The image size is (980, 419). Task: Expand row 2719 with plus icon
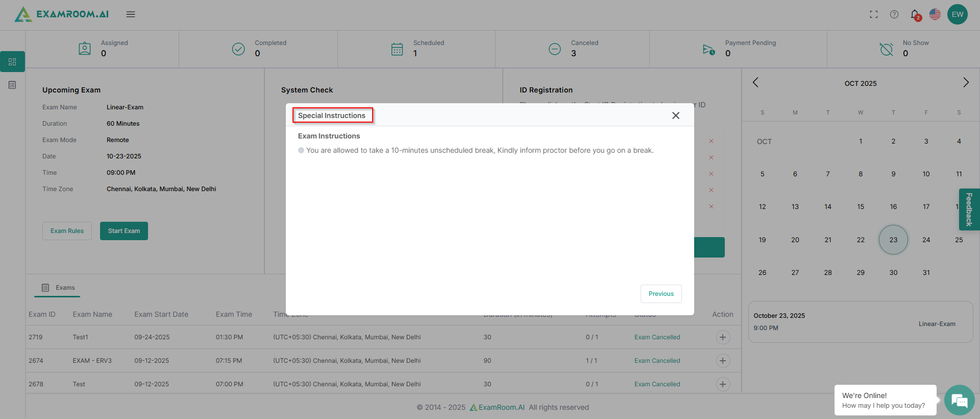(723, 337)
